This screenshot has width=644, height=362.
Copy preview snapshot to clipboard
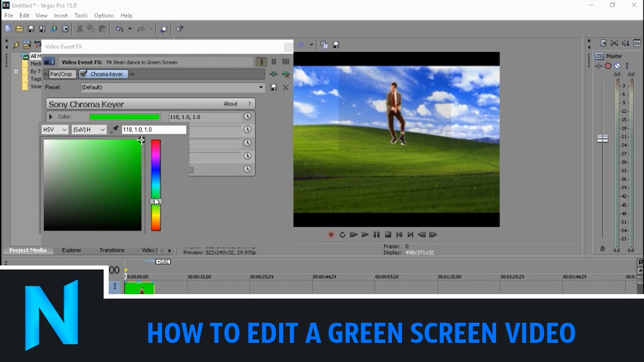pyautogui.click(x=324, y=45)
